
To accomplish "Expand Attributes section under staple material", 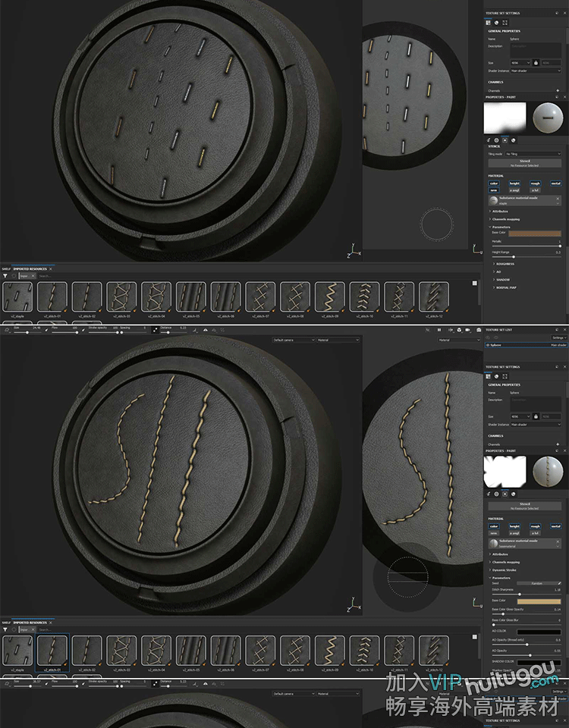I will (x=499, y=212).
